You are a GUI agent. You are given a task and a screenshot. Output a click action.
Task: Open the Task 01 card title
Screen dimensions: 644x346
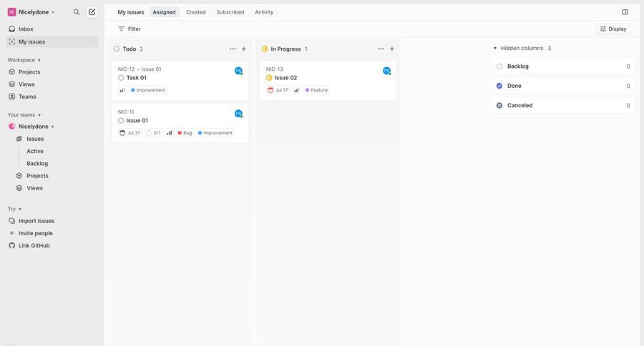[137, 78]
